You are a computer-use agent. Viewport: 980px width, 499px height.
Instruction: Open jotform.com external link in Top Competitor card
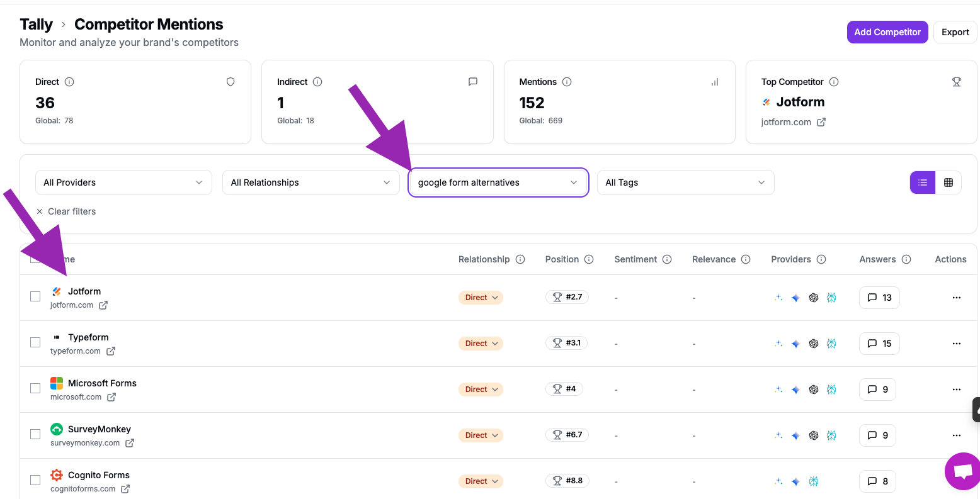point(821,122)
